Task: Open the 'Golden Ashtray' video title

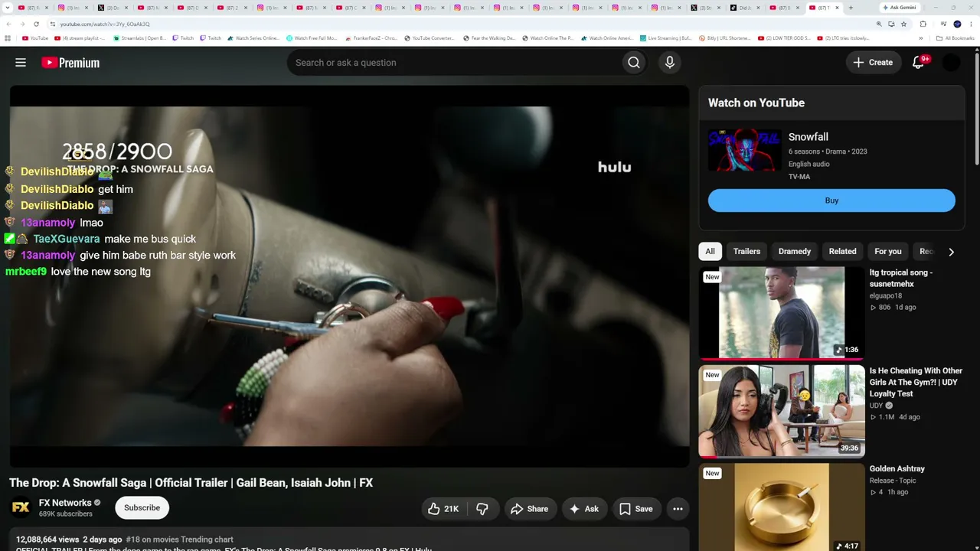Action: click(897, 468)
